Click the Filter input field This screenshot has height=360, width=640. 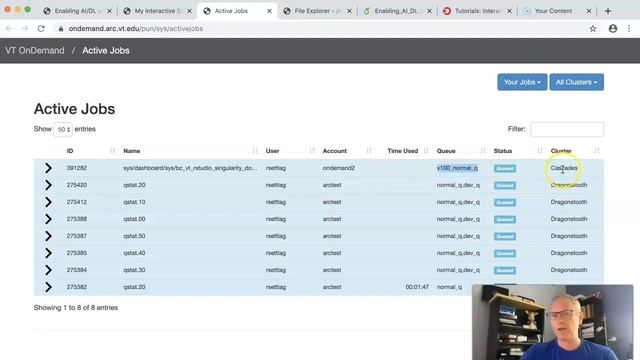point(567,129)
